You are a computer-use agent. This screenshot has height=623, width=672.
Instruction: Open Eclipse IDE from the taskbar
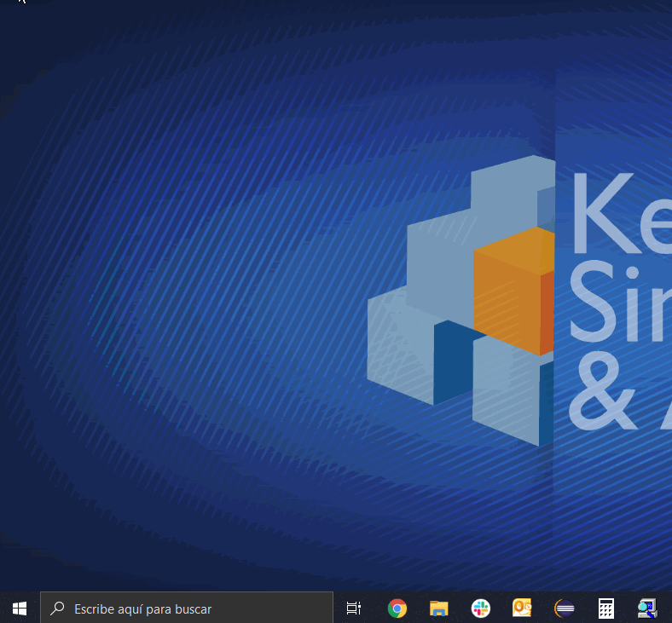pos(564,608)
